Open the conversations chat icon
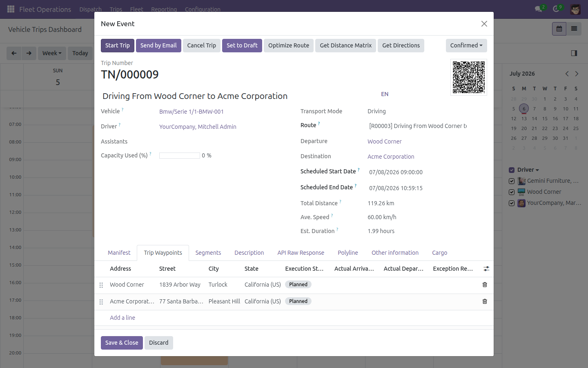 [539, 9]
